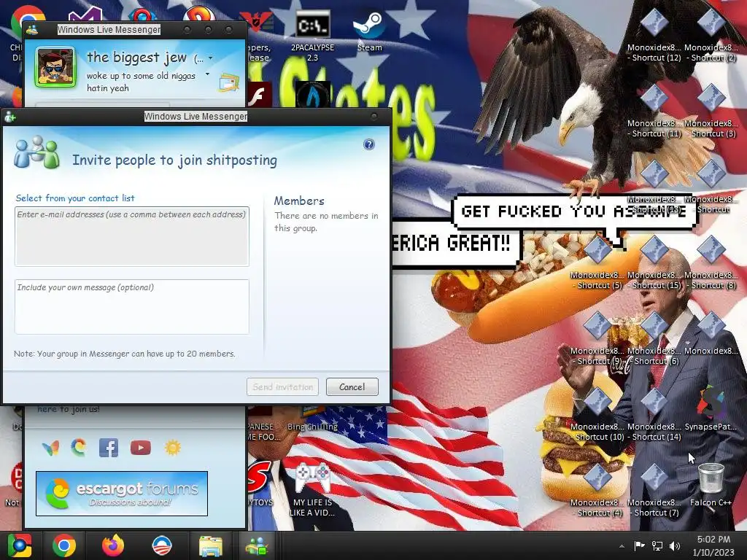Viewport: 747px width, 560px height.
Task: Launch Chrome from the taskbar
Action: click(x=64, y=545)
